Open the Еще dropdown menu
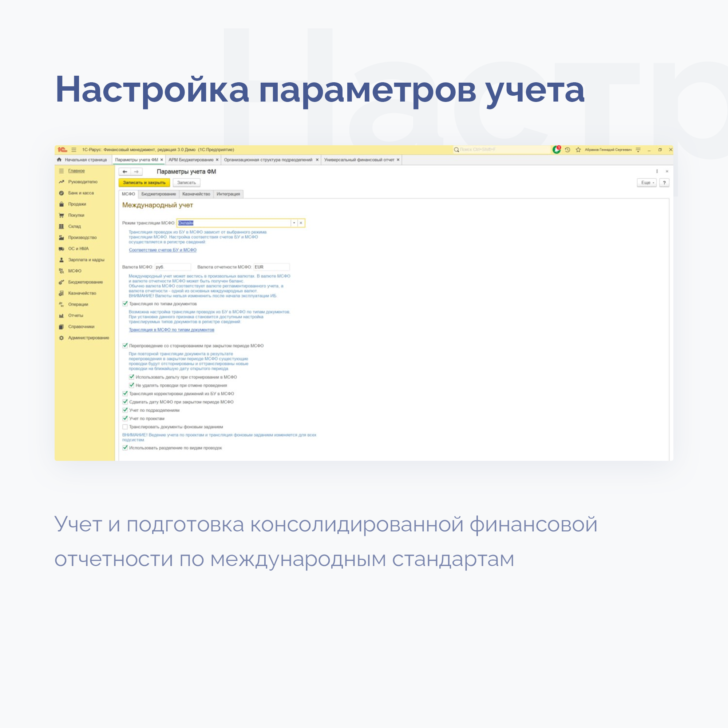728x728 pixels. pyautogui.click(x=646, y=183)
